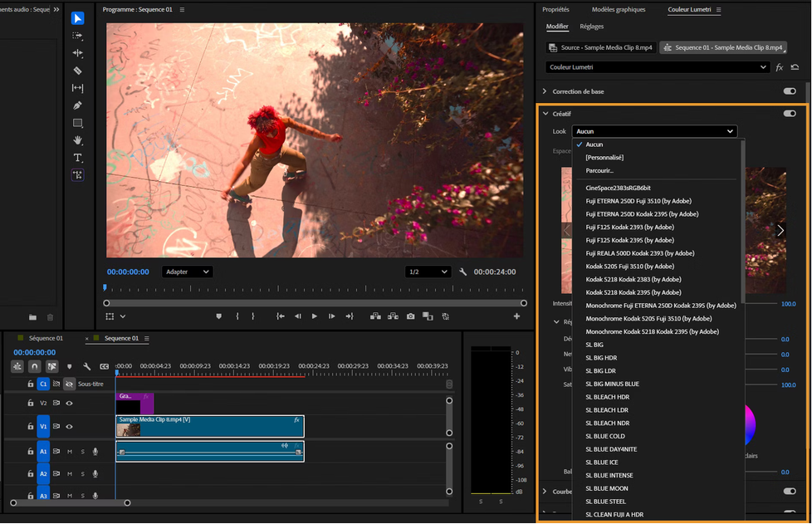Toggle Courbes section switch
The image size is (812, 524).
pos(790,492)
